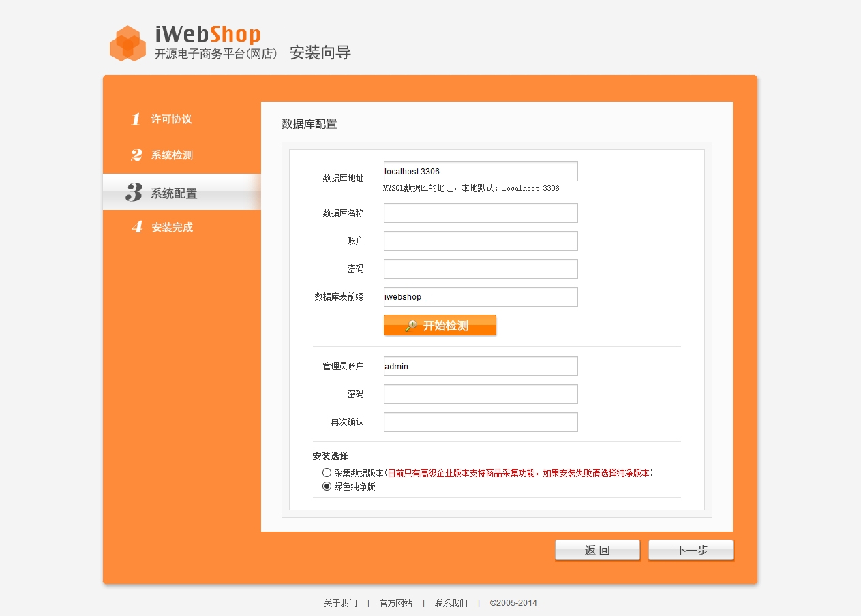Viewport: 861px width, 616px height.
Task: Go to step 2 系统检测
Action: point(162,155)
